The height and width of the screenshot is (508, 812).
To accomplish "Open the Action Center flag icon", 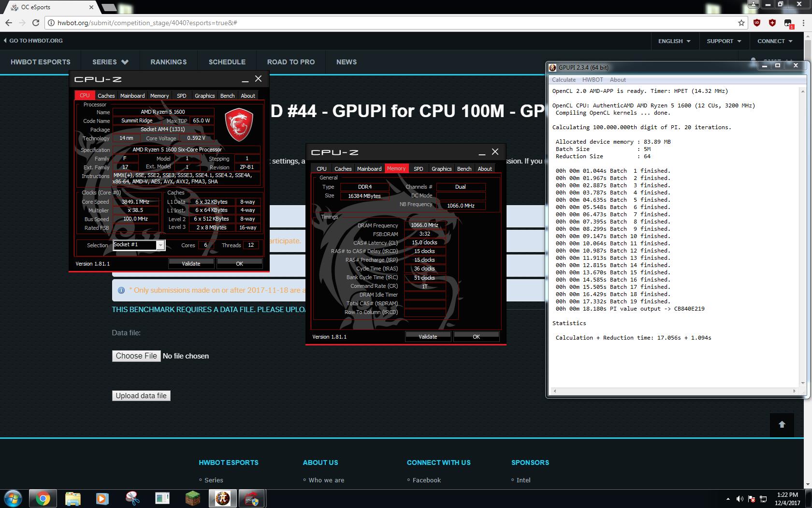I will click(752, 499).
